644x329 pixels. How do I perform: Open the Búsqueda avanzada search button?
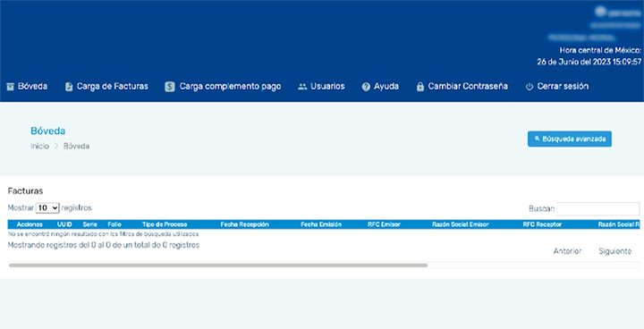pos(570,139)
